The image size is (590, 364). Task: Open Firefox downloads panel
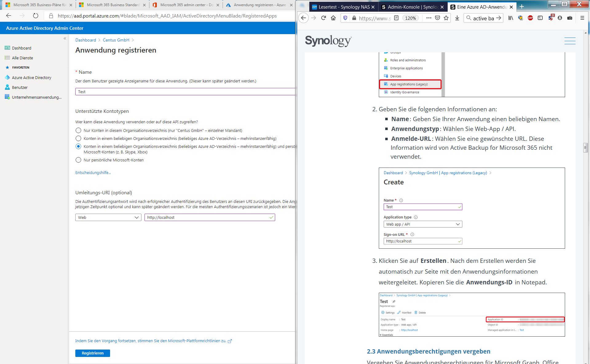[457, 18]
